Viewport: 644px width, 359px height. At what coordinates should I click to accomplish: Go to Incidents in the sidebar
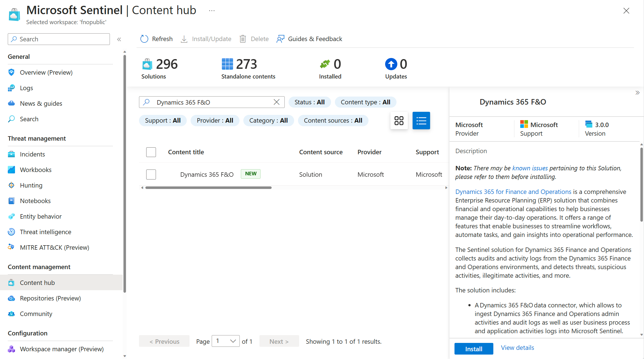click(x=32, y=154)
